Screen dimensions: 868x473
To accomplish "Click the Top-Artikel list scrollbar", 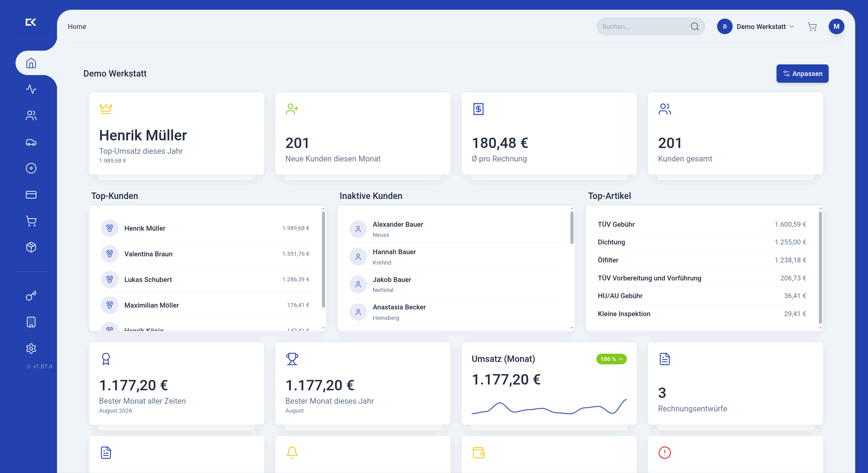I will (x=820, y=268).
